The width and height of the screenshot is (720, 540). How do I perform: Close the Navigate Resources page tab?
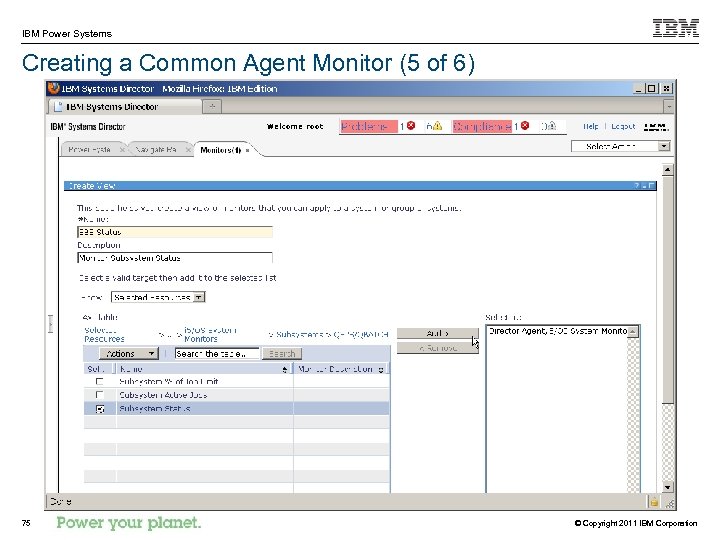tap(188, 150)
